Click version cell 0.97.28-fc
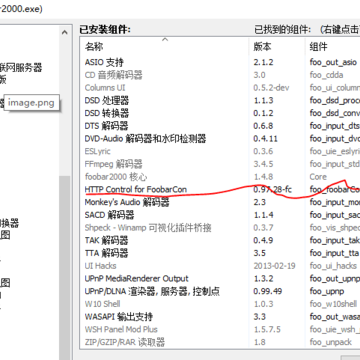 click(272, 189)
